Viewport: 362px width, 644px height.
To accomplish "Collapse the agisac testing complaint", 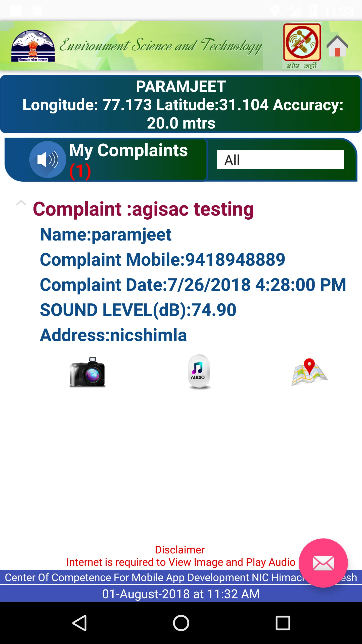I will 21,203.
